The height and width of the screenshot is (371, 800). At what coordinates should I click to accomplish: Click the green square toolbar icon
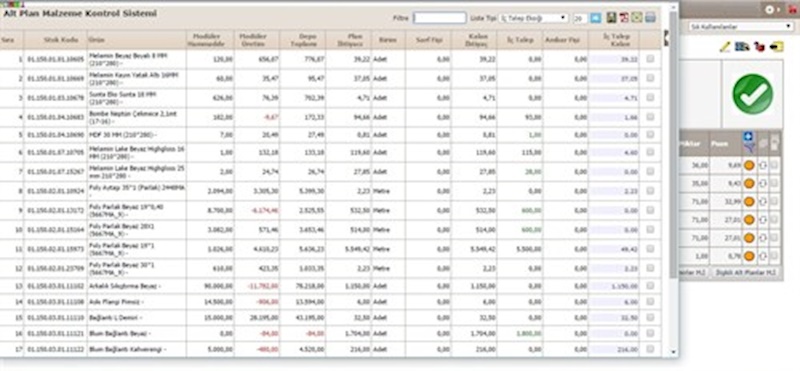(636, 18)
